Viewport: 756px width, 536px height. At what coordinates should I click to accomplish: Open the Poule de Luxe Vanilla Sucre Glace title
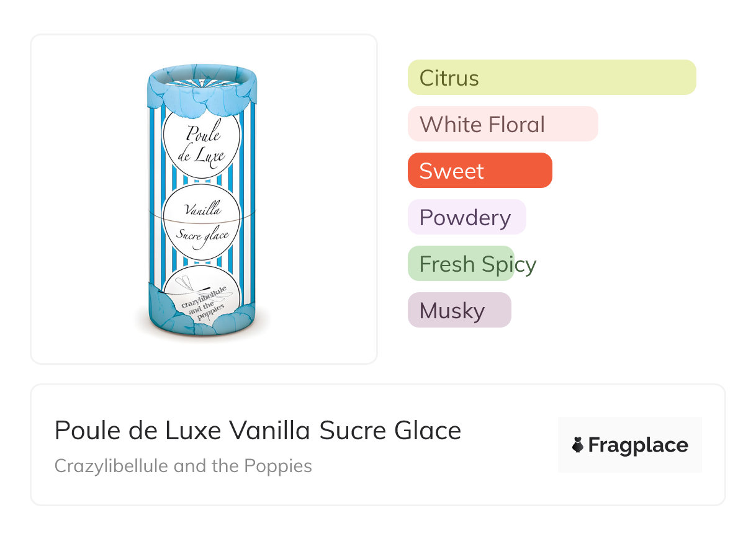tap(258, 431)
